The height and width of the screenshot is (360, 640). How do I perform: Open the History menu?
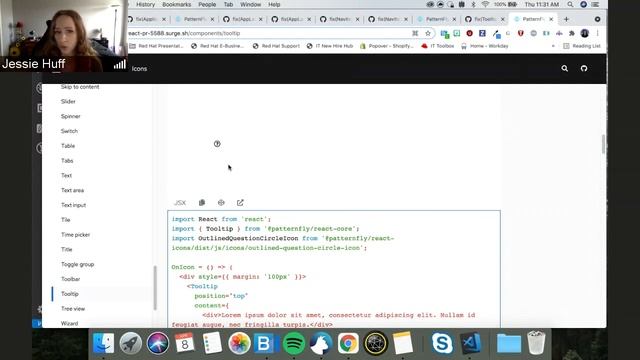(145, 4)
